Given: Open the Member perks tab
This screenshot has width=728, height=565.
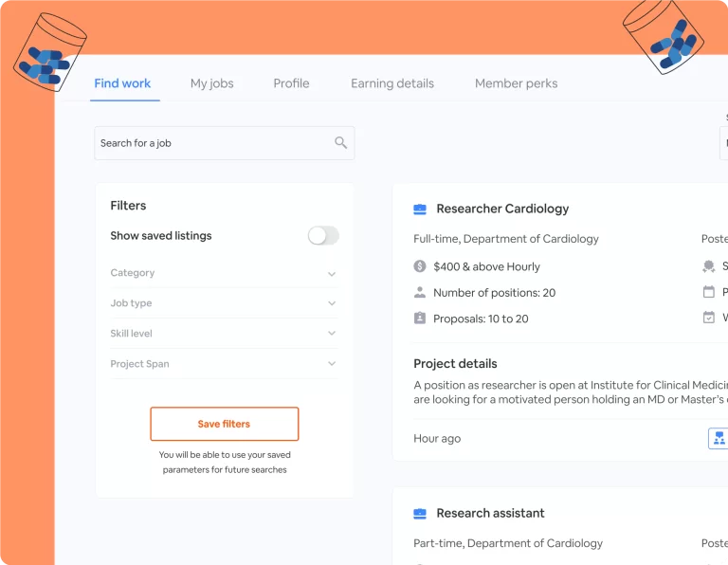Looking at the screenshot, I should click(516, 83).
